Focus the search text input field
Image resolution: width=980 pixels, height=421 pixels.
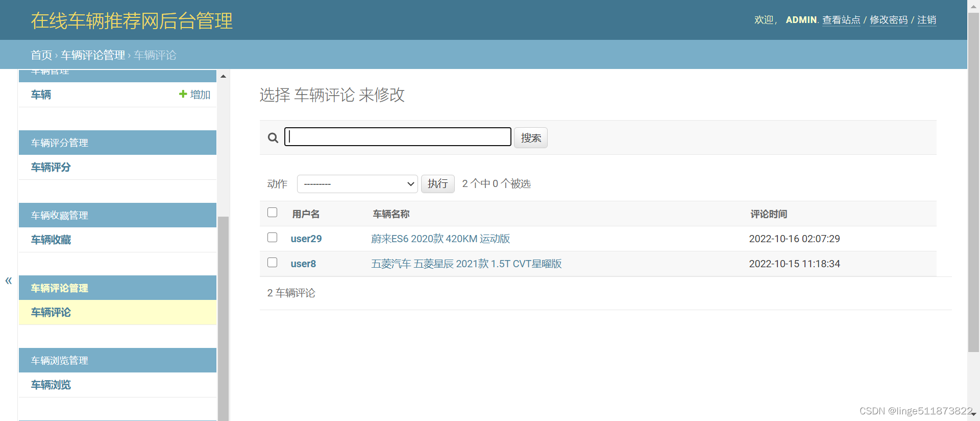click(398, 137)
